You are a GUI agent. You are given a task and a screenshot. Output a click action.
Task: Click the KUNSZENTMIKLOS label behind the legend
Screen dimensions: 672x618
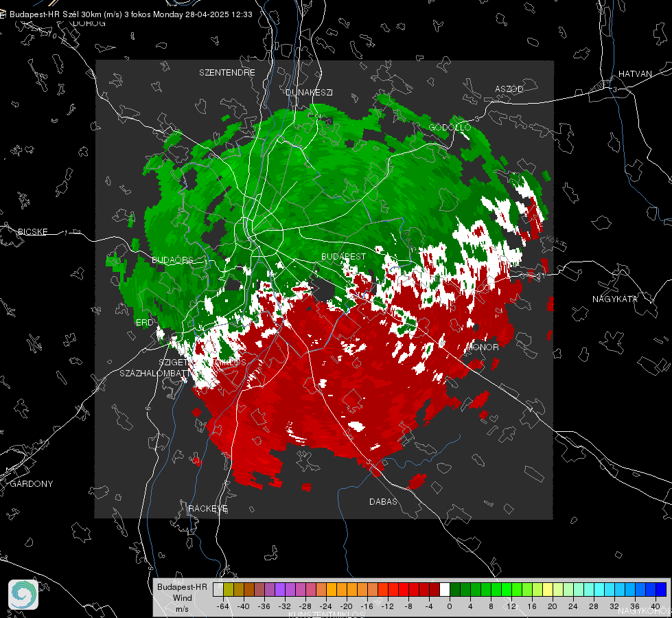pos(327,615)
